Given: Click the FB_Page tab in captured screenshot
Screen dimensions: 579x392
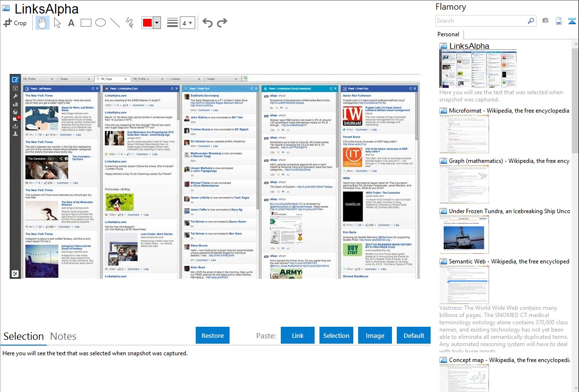Looking at the screenshot, I should click(x=112, y=79).
